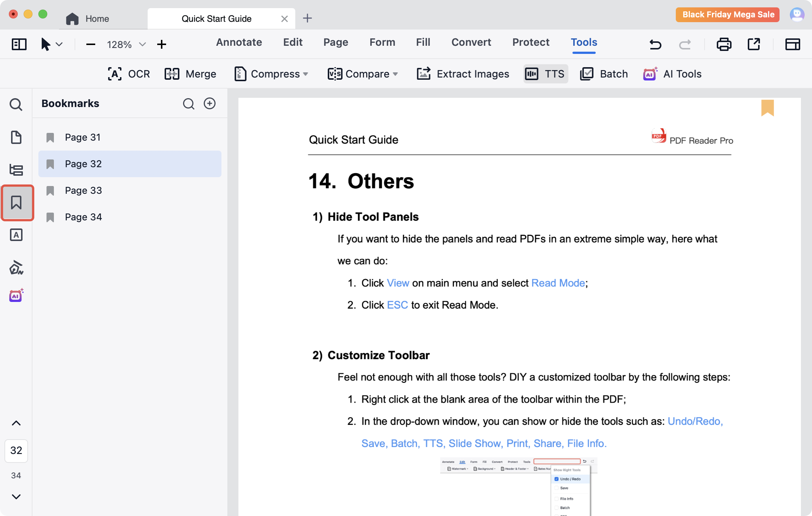812x516 pixels.
Task: Open Extract Images tool
Action: [x=463, y=74]
